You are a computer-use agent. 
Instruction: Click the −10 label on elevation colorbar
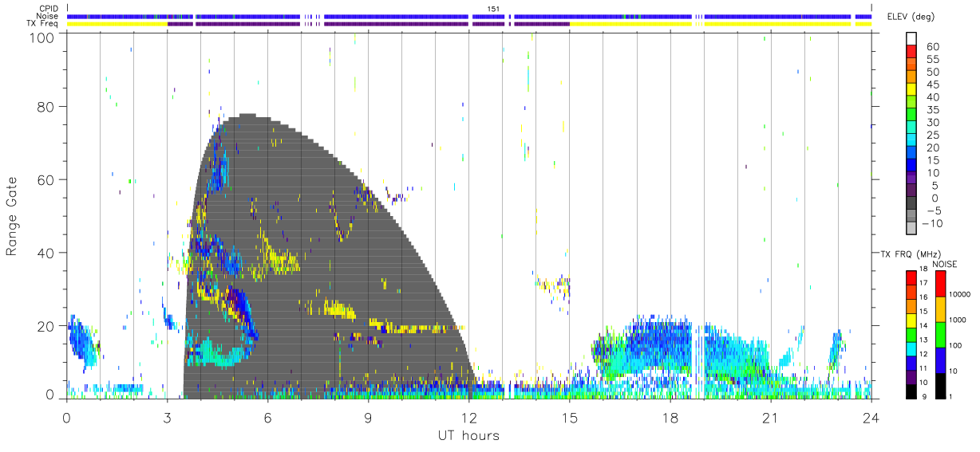tap(935, 223)
